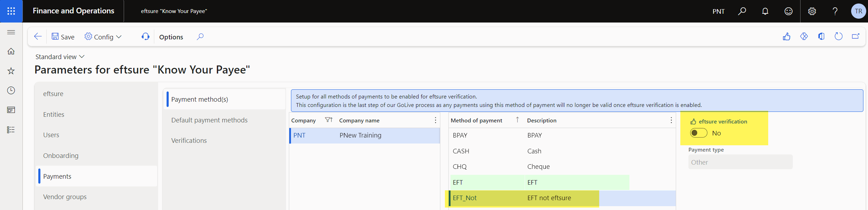The image size is (868, 210).
Task: Open Workspaces icon in sidebar
Action: coord(11,110)
